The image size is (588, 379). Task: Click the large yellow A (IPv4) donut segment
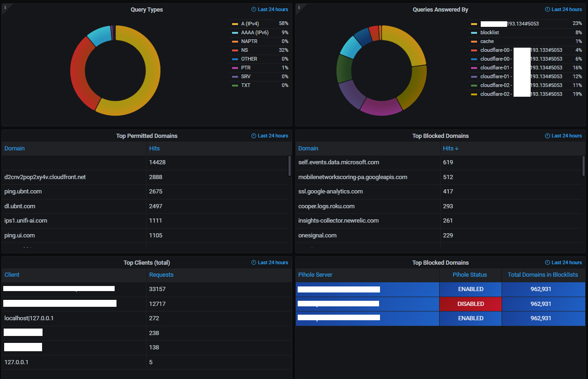click(x=153, y=81)
